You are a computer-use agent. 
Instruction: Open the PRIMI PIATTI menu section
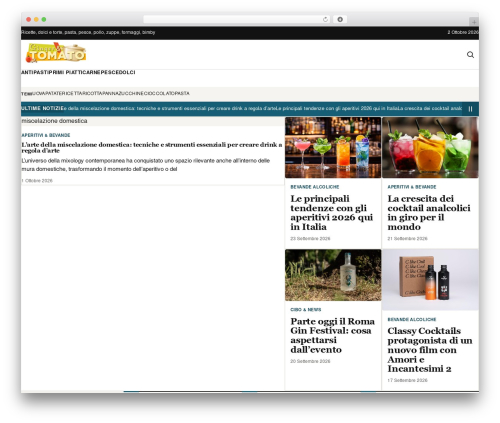click(66, 72)
